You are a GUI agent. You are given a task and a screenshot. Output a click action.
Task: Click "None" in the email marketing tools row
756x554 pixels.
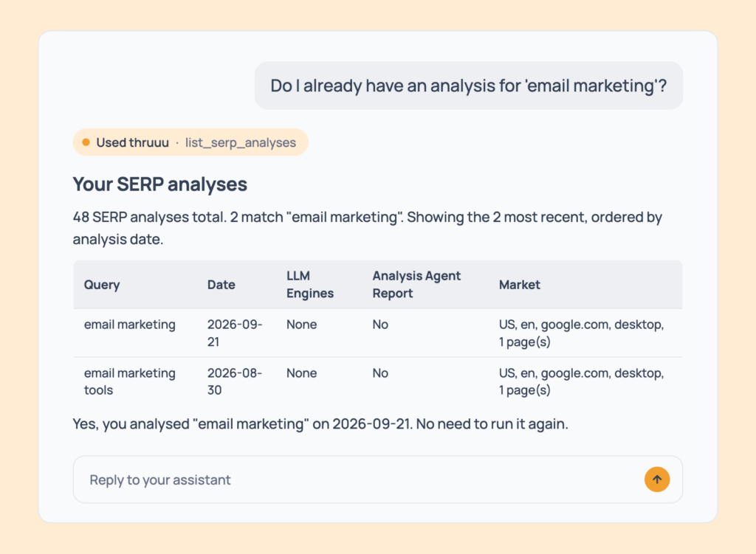coord(301,373)
